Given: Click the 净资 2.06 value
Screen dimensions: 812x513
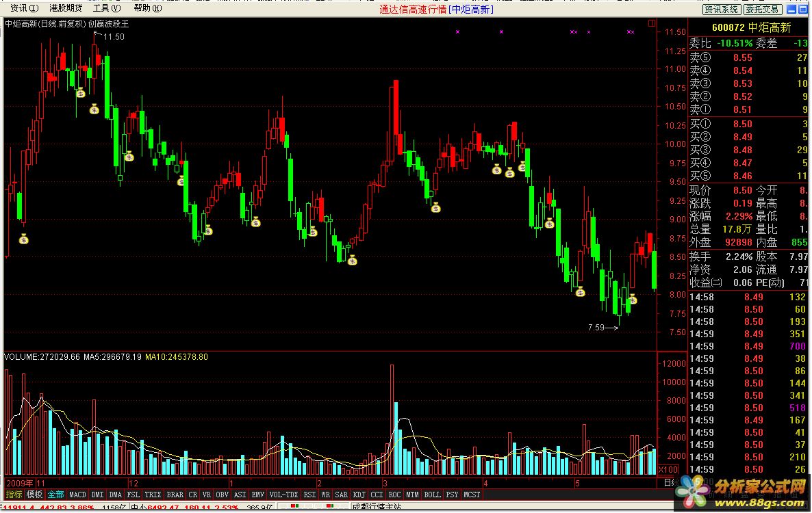Looking at the screenshot, I should pyautogui.click(x=743, y=269).
